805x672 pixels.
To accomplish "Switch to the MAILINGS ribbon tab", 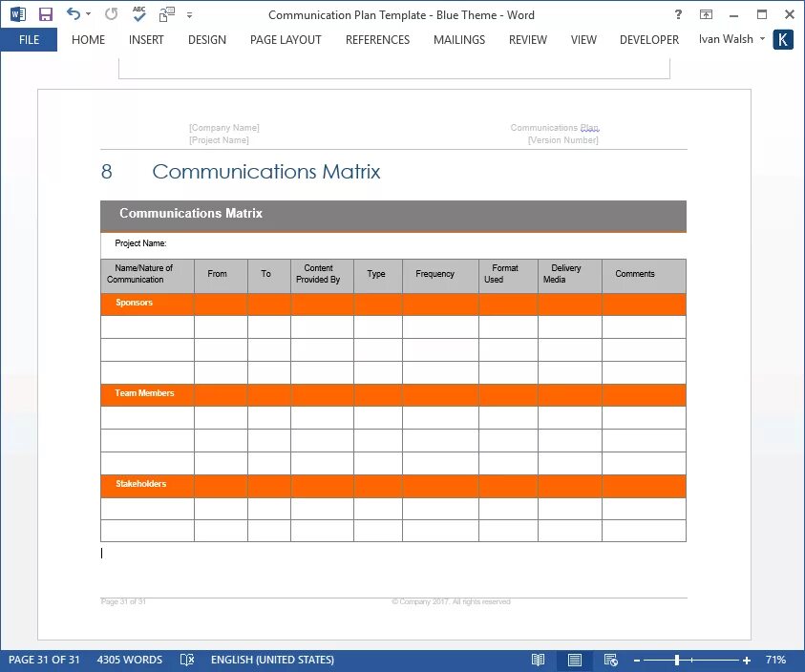I will 458,39.
